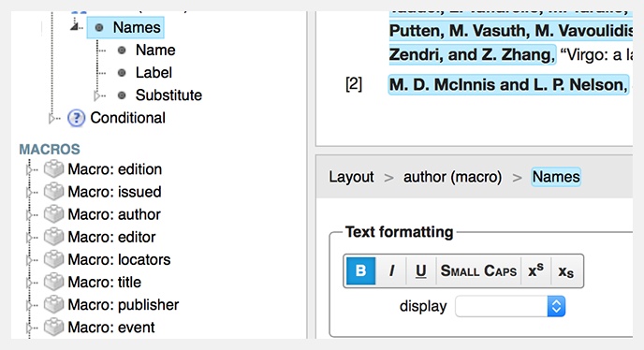Click the Conditional question mark icon
The width and height of the screenshot is (644, 350).
76,118
